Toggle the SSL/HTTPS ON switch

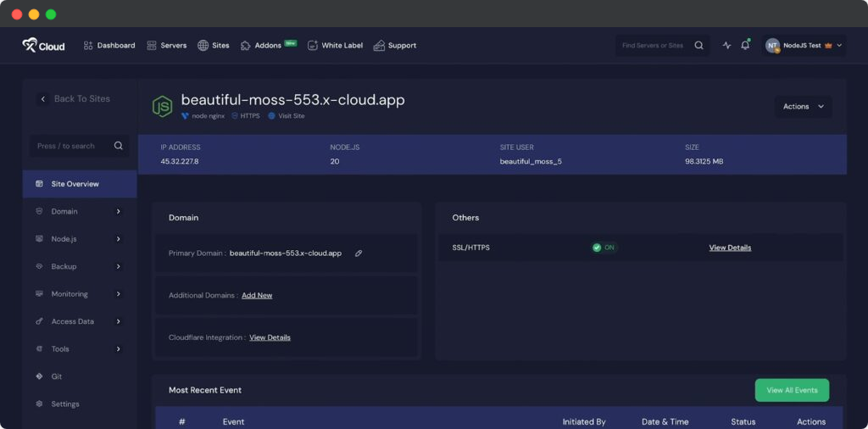coord(604,248)
